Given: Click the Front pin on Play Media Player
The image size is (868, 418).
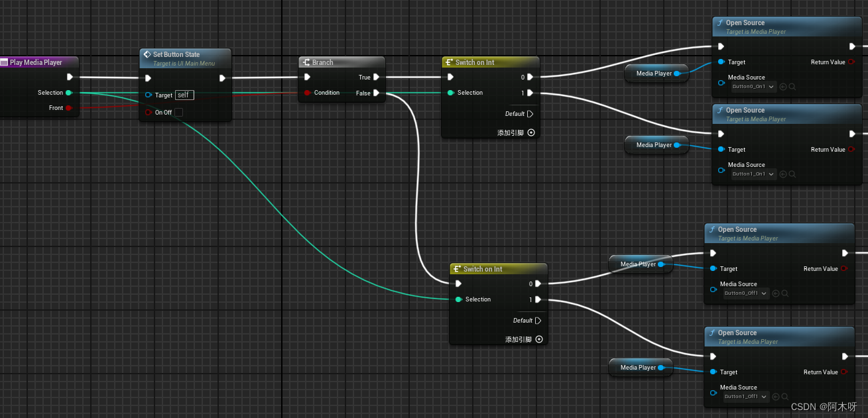Looking at the screenshot, I should (68, 107).
